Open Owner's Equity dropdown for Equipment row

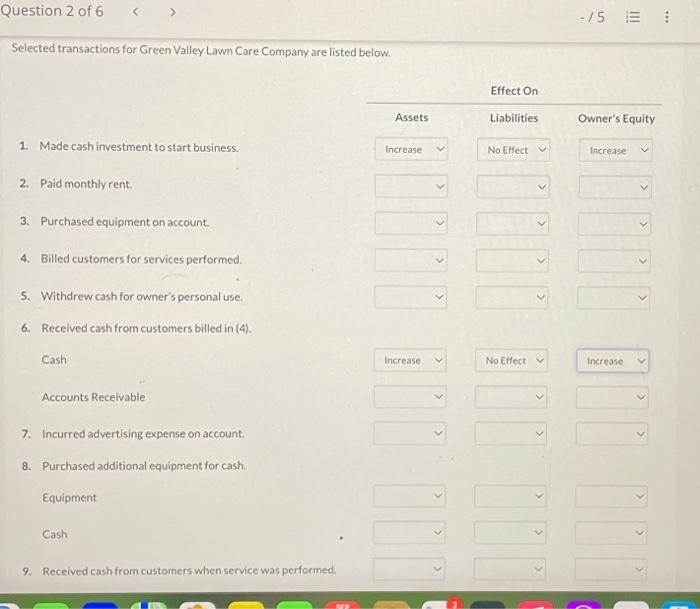pos(611,496)
